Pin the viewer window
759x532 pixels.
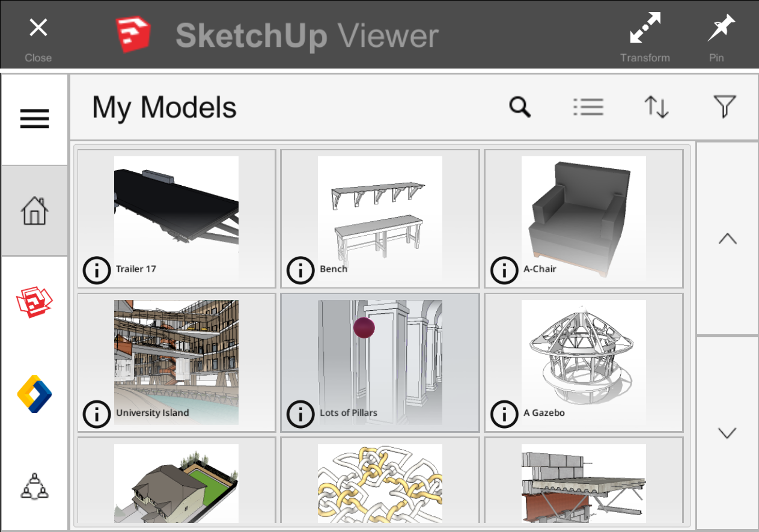(x=720, y=37)
